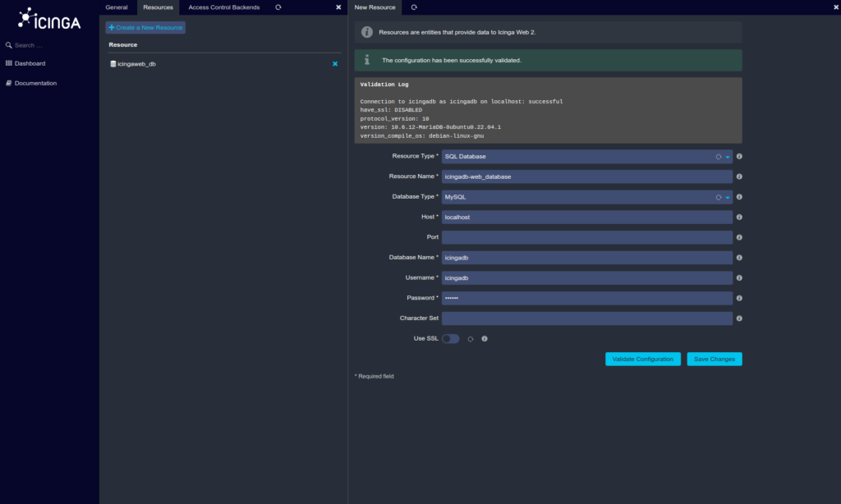Show info for Port field

[x=739, y=237]
